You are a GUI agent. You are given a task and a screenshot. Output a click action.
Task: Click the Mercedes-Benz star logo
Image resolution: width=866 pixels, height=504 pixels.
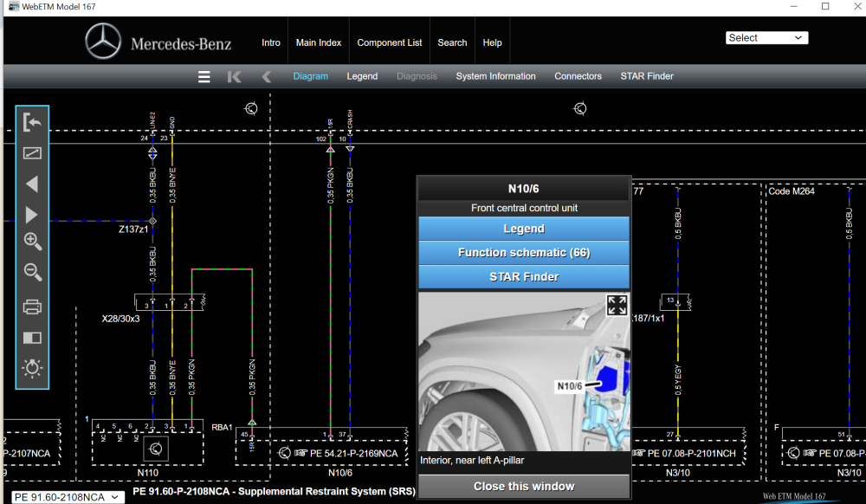[103, 42]
